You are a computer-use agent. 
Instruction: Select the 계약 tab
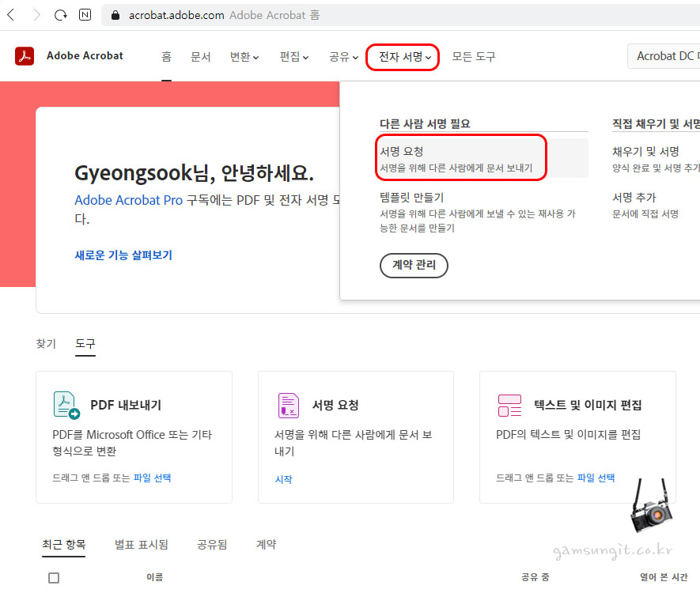point(266,544)
